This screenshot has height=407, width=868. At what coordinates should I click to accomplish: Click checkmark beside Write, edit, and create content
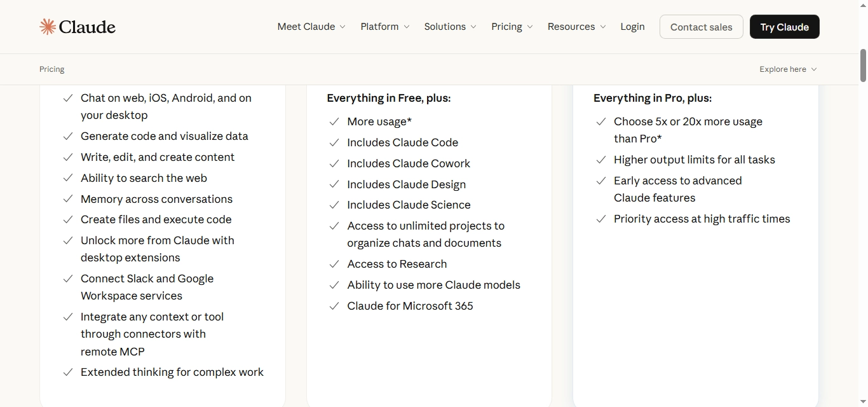(68, 158)
